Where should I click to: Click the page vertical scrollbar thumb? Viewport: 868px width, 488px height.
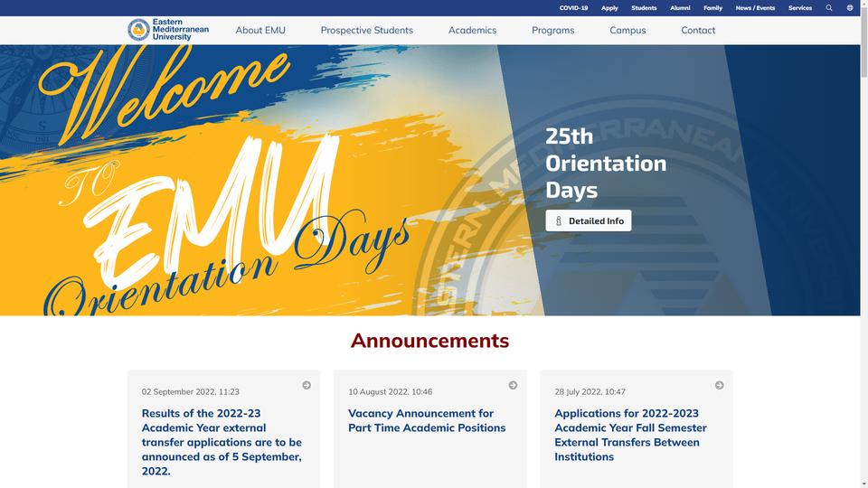(x=864, y=42)
